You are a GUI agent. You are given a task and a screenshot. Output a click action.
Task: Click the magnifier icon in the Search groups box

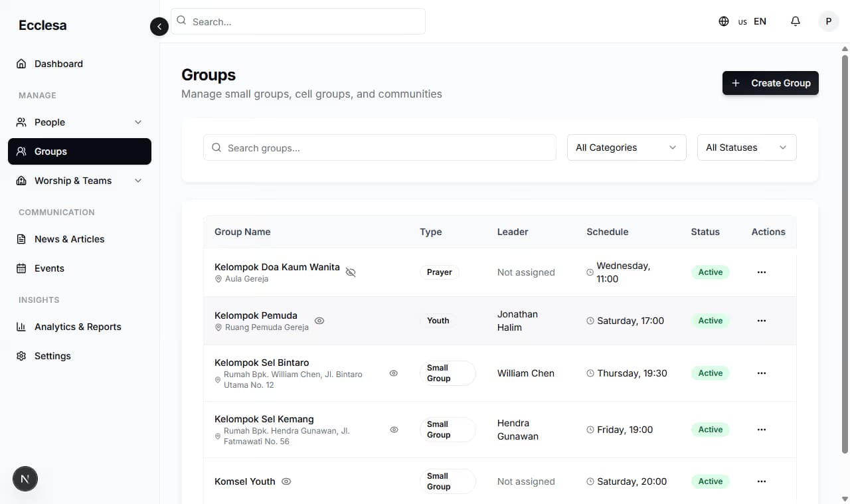point(216,147)
